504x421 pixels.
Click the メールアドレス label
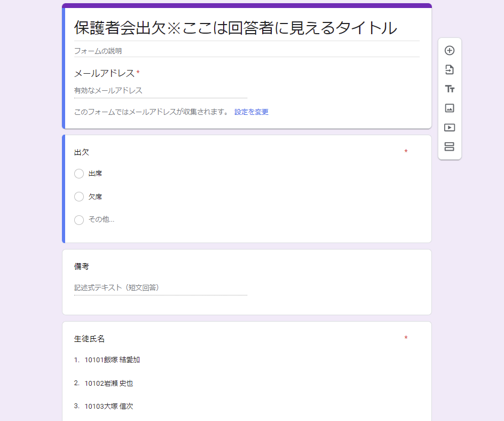104,73
